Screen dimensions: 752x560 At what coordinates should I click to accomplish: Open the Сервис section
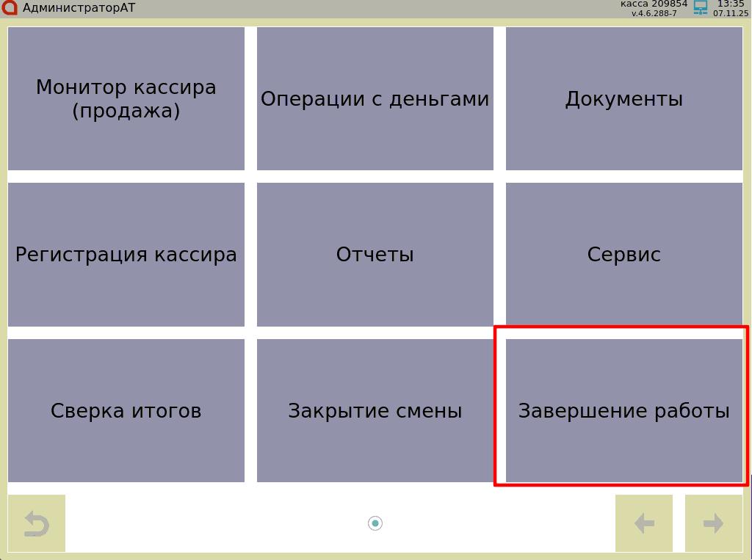click(624, 255)
